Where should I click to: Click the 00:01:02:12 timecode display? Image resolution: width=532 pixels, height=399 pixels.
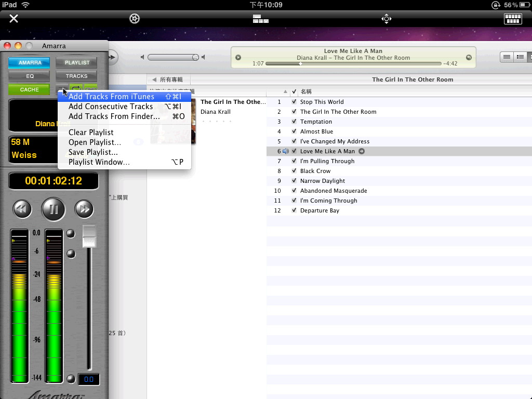point(54,181)
